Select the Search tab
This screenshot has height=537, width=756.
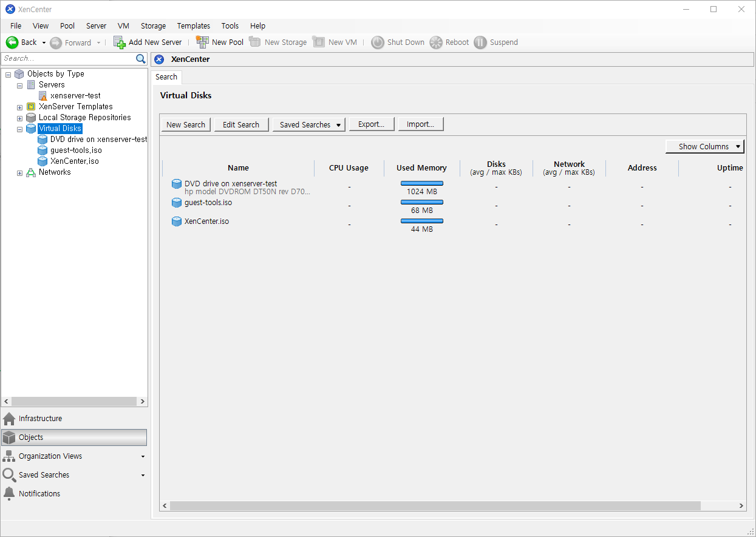click(x=166, y=77)
